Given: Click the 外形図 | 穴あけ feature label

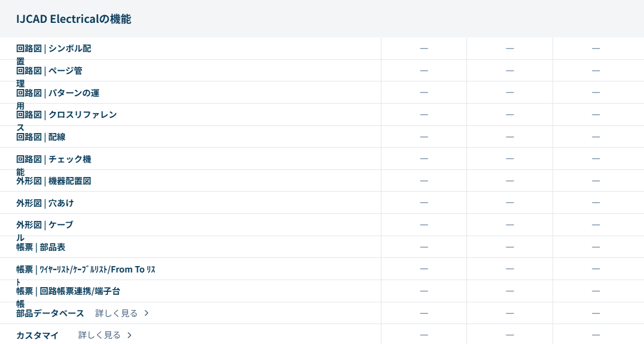Looking at the screenshot, I should pos(45,203).
